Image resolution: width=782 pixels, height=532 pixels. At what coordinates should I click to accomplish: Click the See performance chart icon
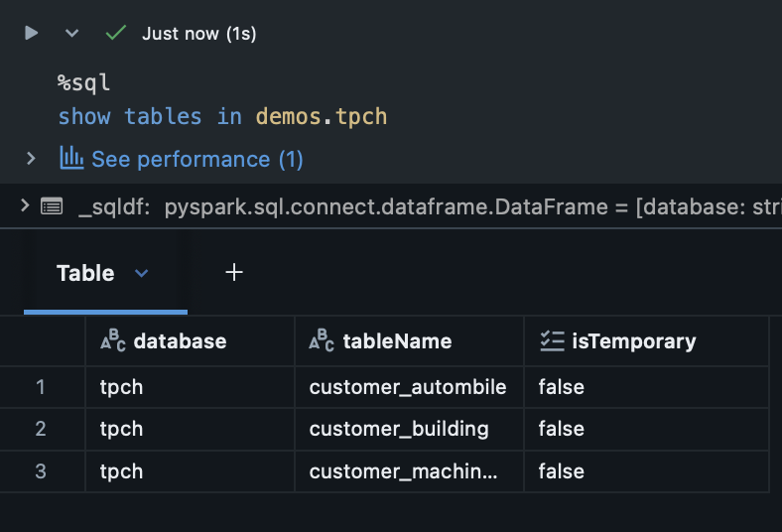pos(71,158)
